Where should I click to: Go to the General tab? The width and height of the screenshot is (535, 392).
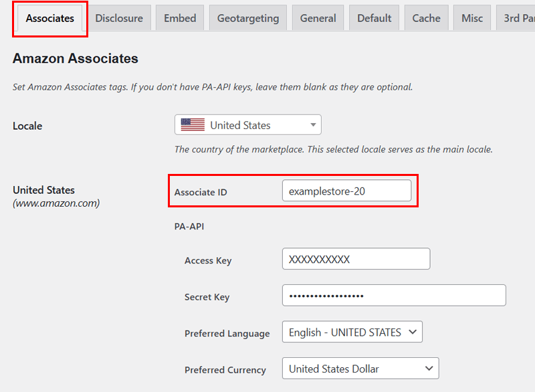(318, 18)
